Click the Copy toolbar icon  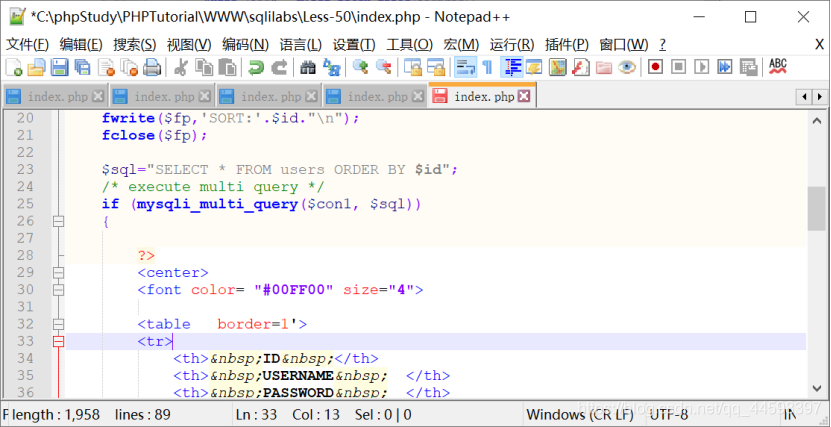[204, 67]
